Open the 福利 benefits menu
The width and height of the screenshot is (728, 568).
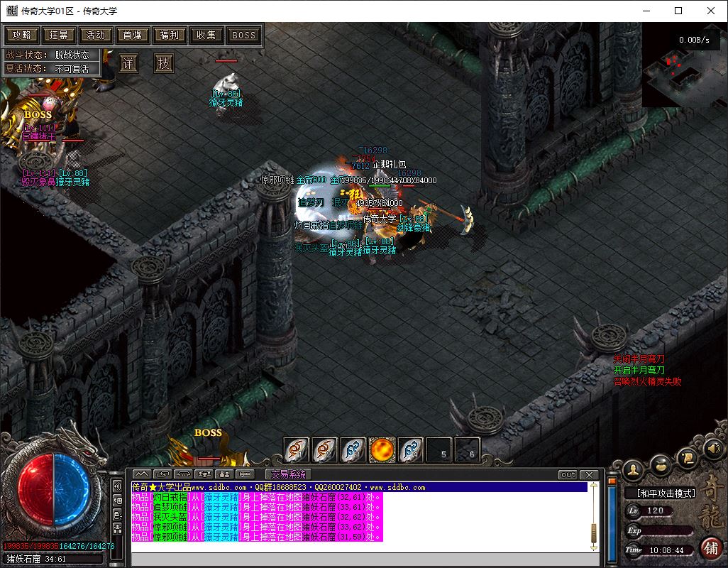tap(169, 35)
